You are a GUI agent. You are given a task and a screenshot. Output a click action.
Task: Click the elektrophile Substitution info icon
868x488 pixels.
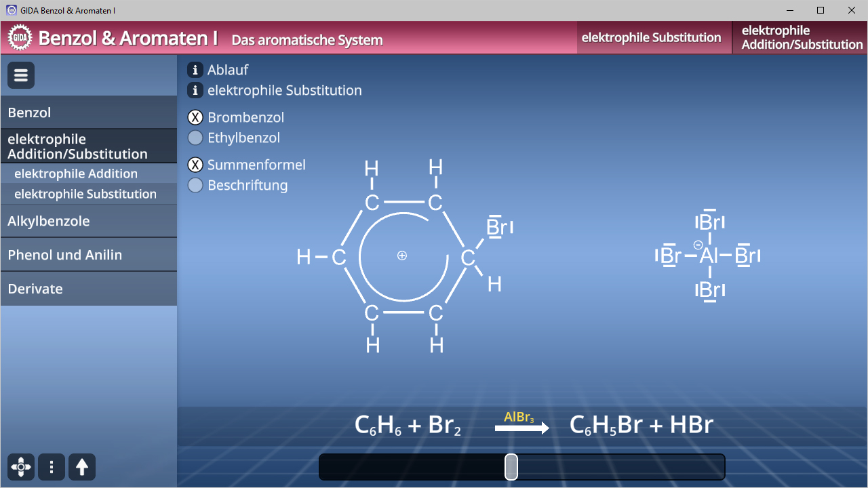[x=195, y=90]
